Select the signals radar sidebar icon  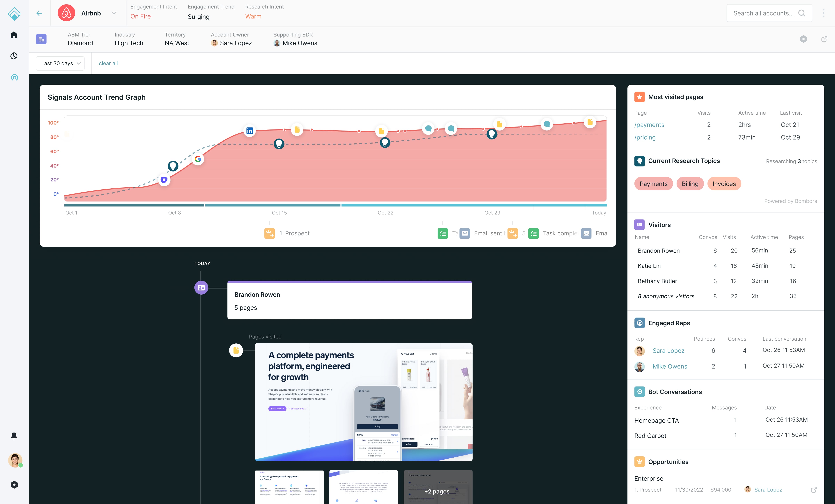[14, 77]
